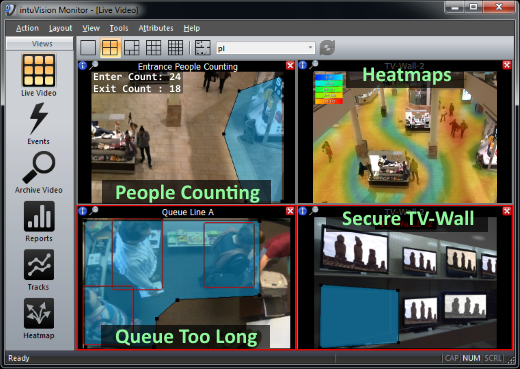
Task: Show info for Queue Line A camera
Action: click(x=83, y=211)
